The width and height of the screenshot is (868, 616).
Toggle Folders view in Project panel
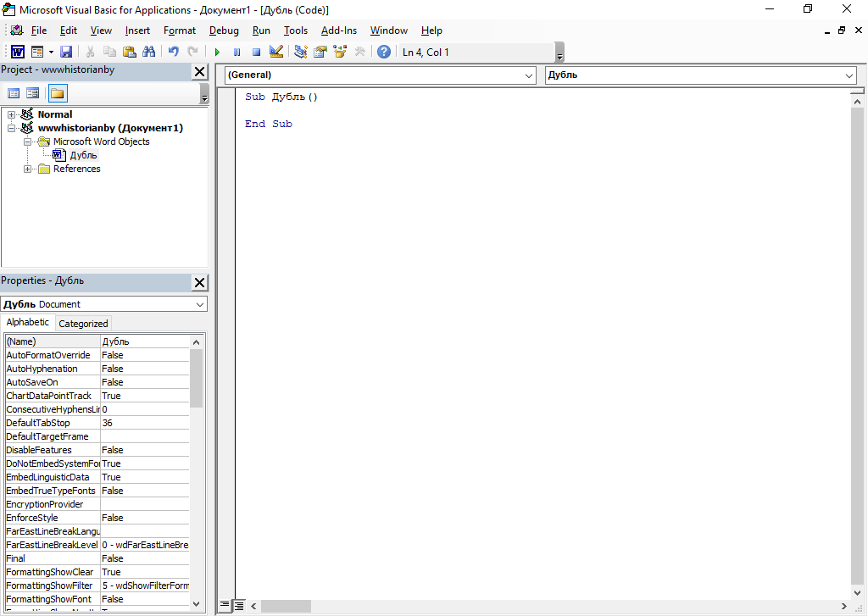click(58, 93)
